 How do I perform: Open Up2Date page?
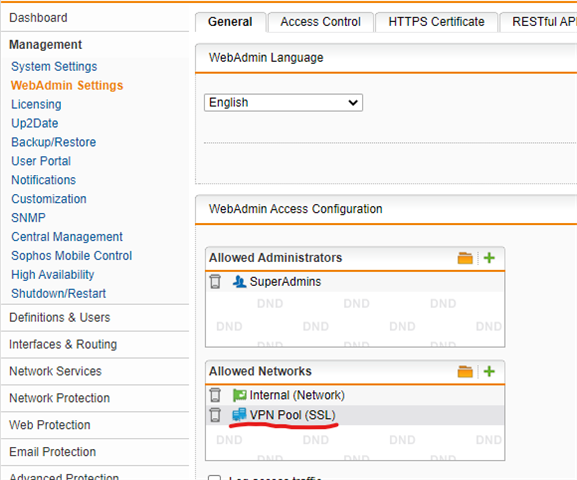[x=35, y=123]
